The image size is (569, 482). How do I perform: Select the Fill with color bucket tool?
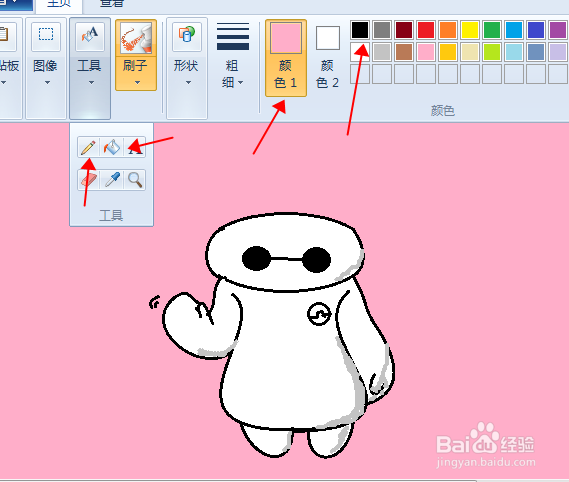pos(112,147)
